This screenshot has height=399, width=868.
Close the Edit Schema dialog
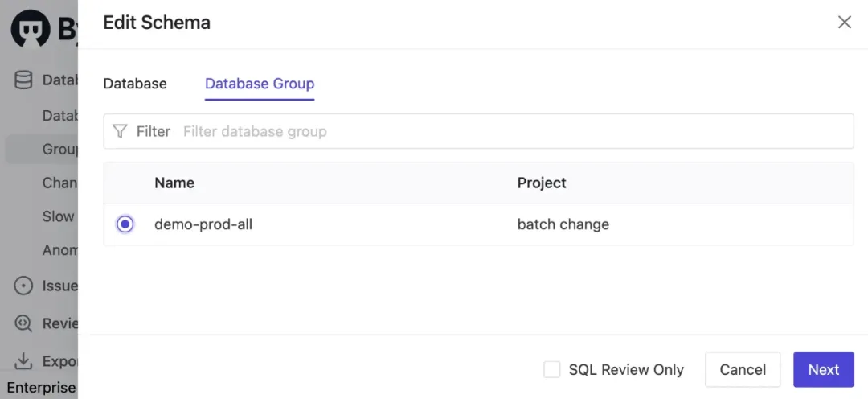pyautogui.click(x=845, y=23)
